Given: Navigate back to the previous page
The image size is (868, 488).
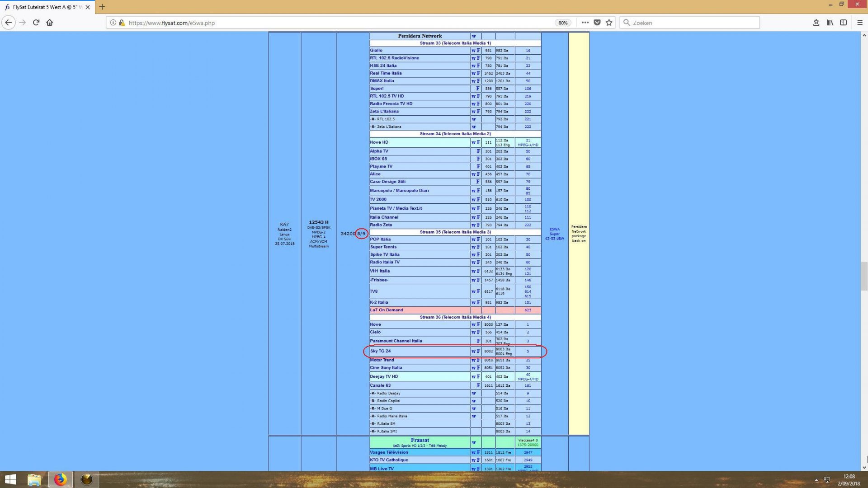Looking at the screenshot, I should click(8, 23).
